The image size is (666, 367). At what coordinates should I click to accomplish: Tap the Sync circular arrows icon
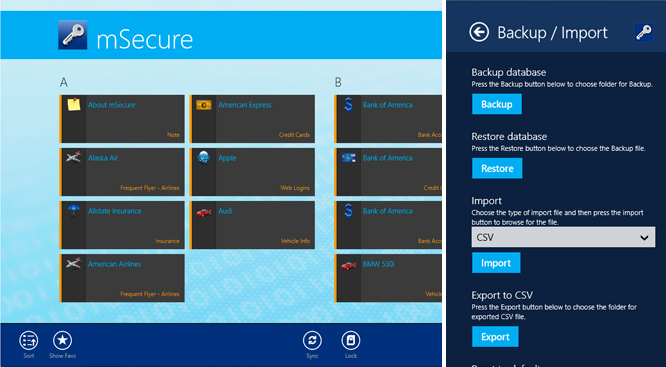(x=312, y=341)
